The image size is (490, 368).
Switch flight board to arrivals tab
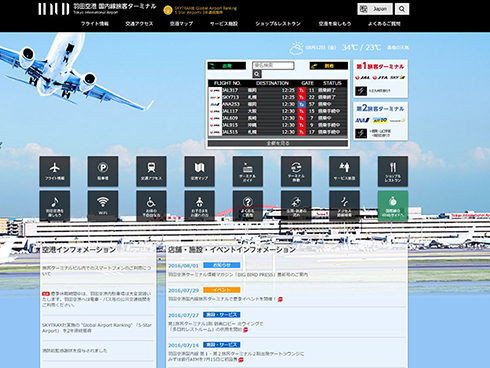tap(329, 66)
